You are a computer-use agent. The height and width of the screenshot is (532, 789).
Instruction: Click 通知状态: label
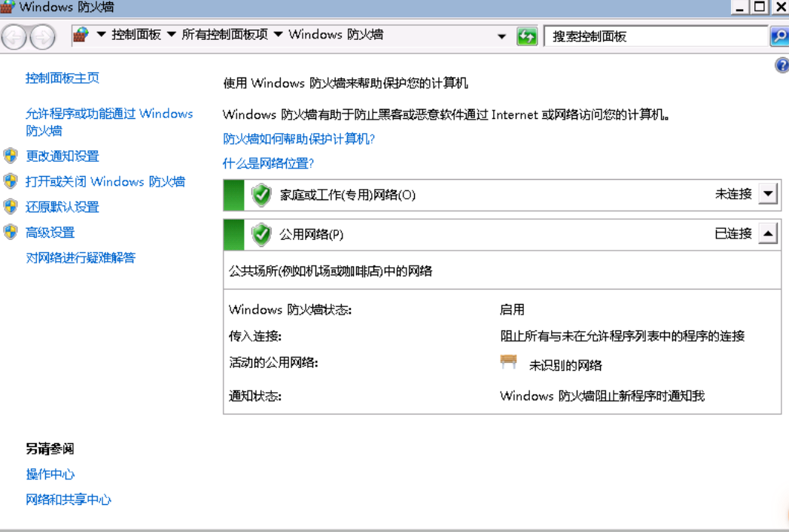pos(255,397)
